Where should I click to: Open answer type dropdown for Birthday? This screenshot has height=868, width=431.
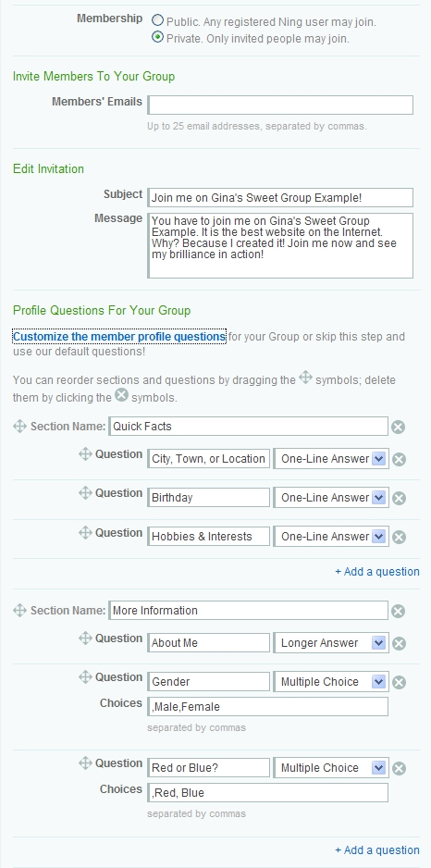(331, 498)
